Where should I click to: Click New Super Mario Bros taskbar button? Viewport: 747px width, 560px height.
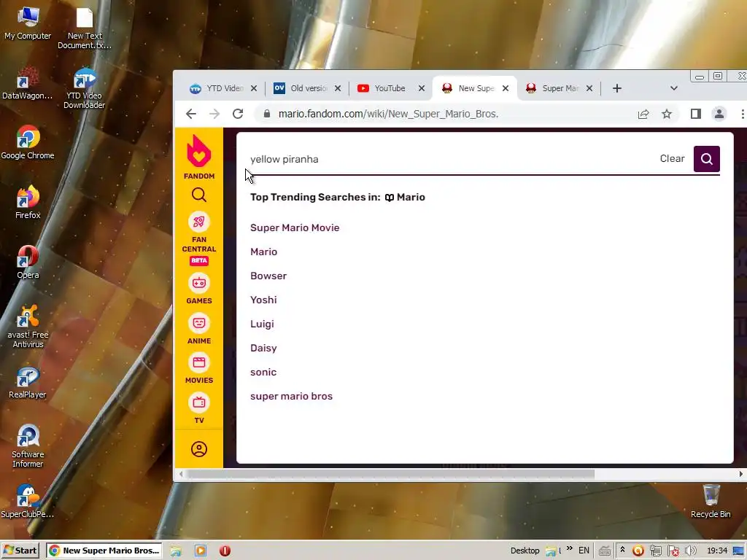pos(104,551)
